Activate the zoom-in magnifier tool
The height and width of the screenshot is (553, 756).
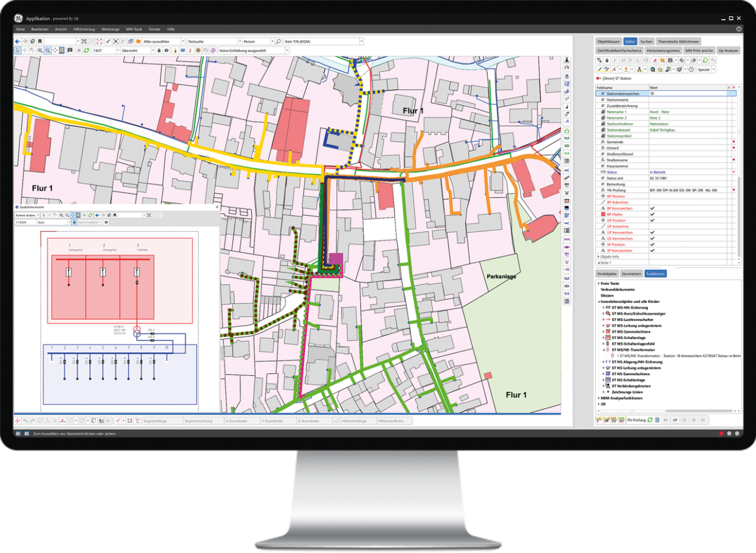point(40,51)
